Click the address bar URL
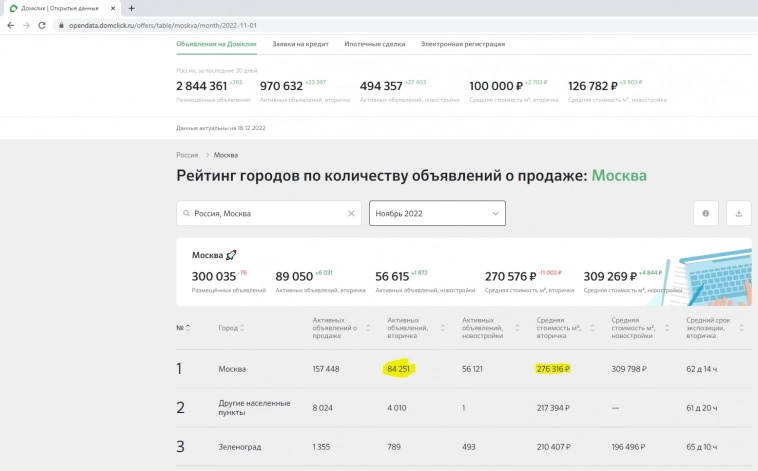 click(x=162, y=26)
